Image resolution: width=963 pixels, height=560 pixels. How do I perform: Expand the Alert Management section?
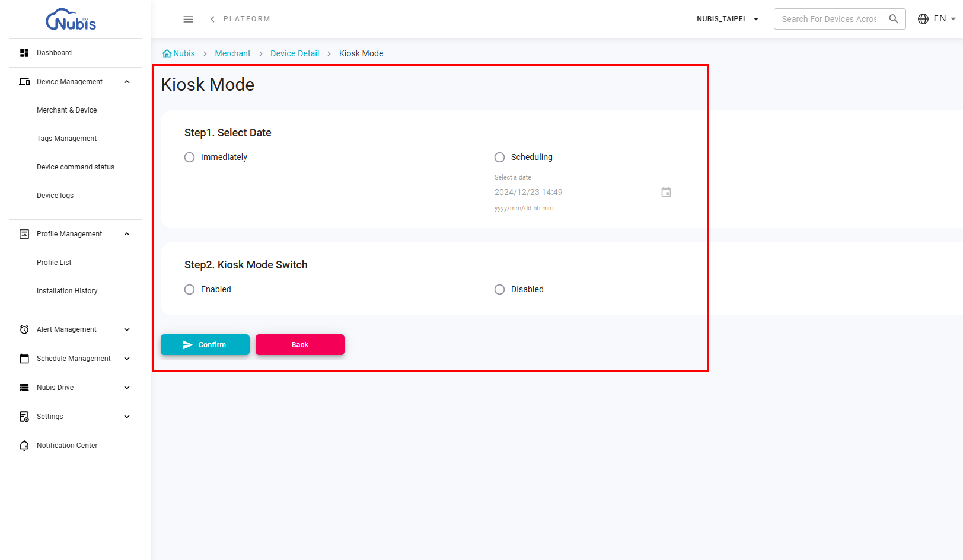(127, 329)
